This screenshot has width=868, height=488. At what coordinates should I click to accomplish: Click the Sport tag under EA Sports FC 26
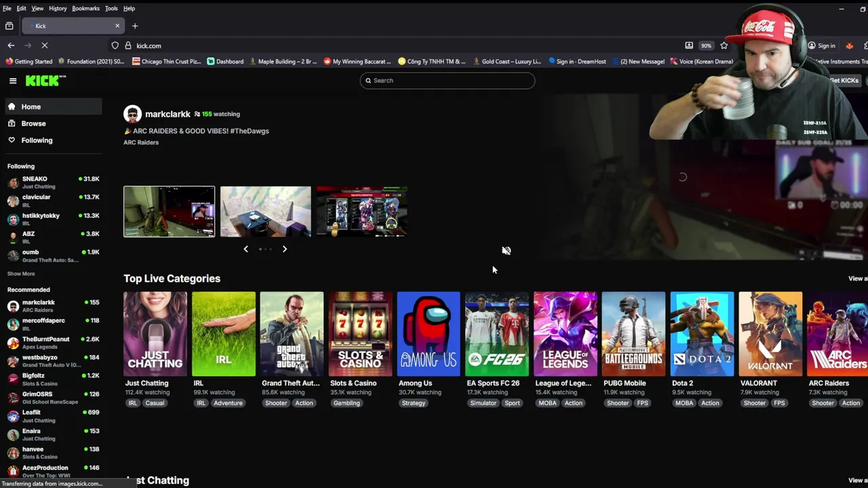tap(512, 403)
